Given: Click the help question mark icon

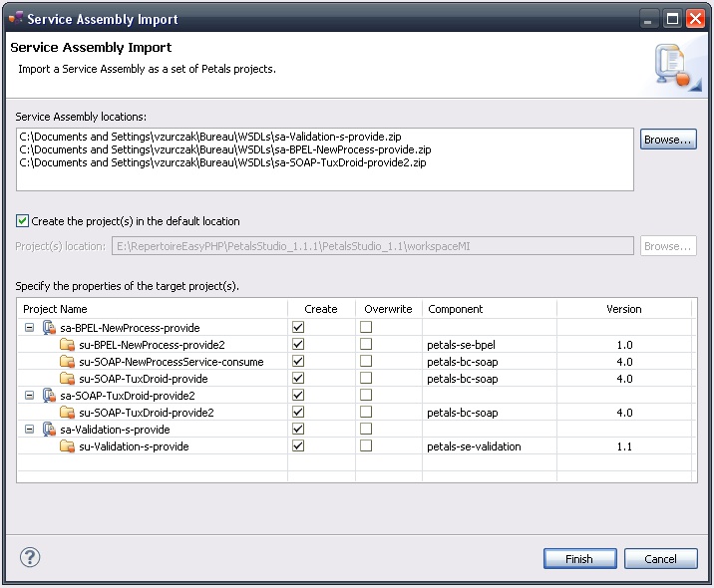Looking at the screenshot, I should click(30, 557).
